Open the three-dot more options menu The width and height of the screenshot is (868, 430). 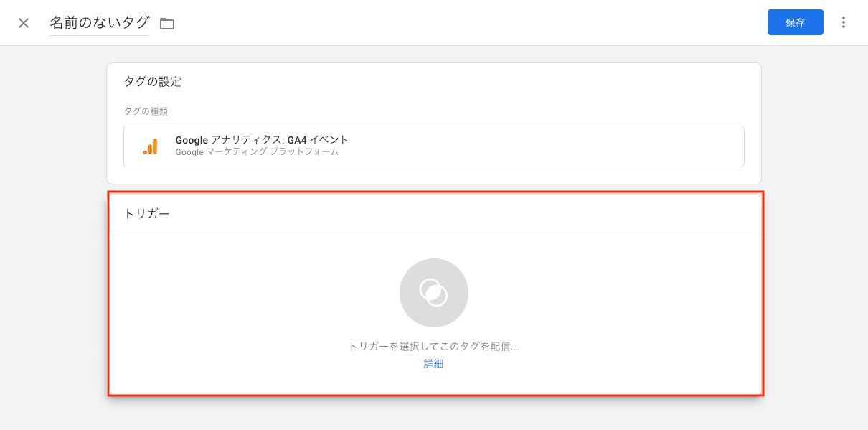[x=844, y=22]
